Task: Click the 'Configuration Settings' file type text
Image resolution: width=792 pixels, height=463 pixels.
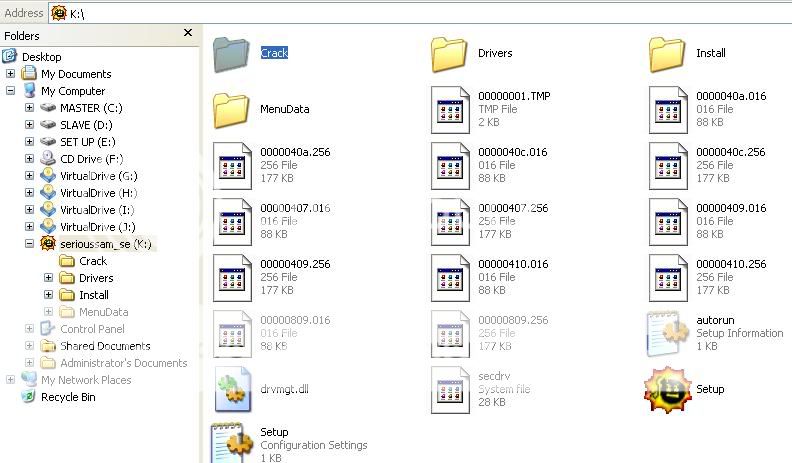Action: [x=314, y=445]
